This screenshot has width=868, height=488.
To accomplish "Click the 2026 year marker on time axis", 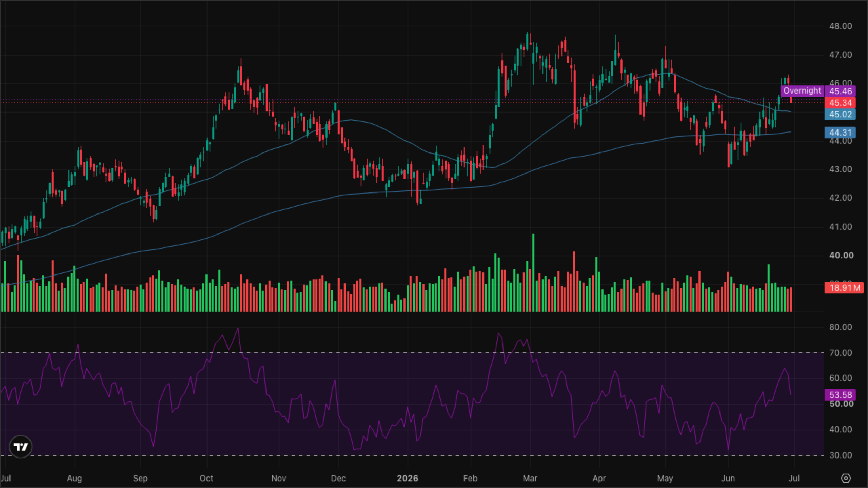I will pyautogui.click(x=407, y=478).
